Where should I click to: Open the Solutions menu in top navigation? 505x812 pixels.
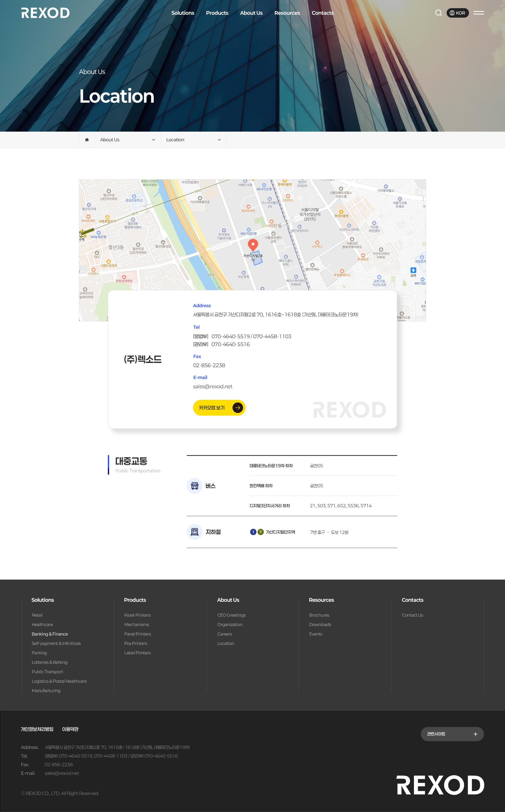tap(183, 13)
